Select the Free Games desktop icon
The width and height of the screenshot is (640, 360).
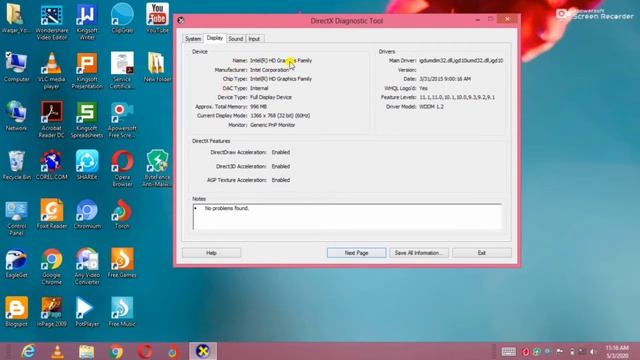point(122,263)
